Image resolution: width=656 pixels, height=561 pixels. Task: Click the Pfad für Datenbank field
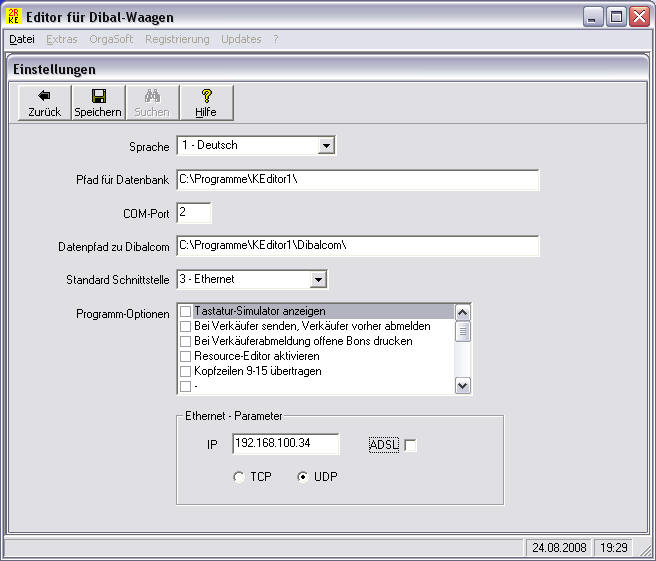pos(357,180)
